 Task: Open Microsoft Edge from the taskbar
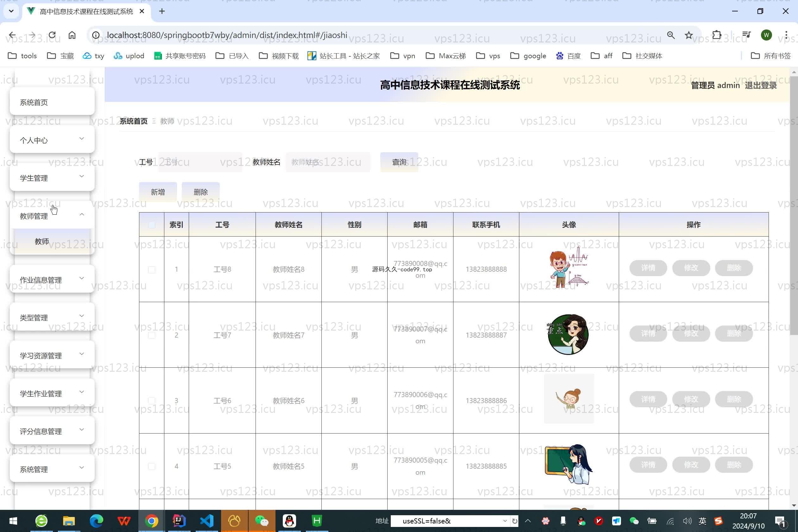(x=96, y=521)
